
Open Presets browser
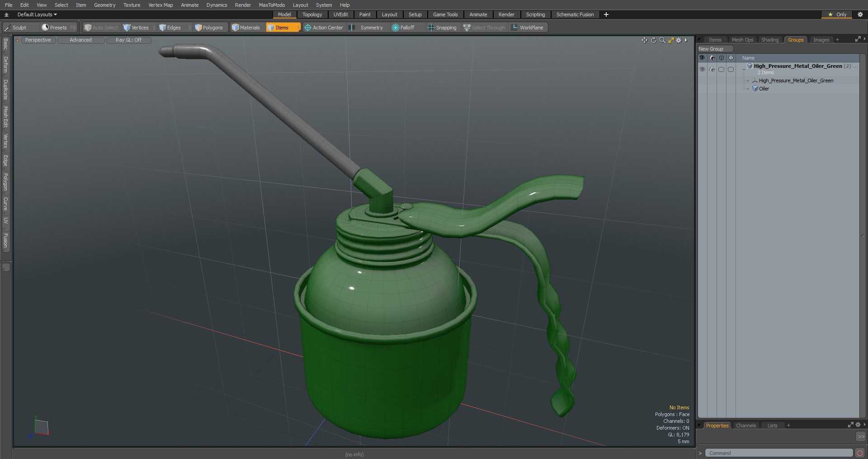point(59,28)
